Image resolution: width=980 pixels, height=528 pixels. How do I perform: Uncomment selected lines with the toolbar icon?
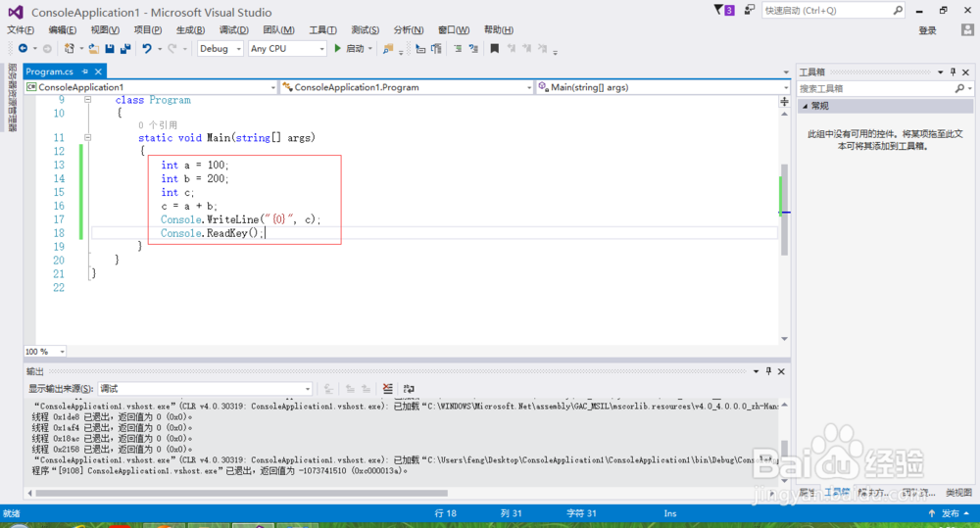click(473, 48)
